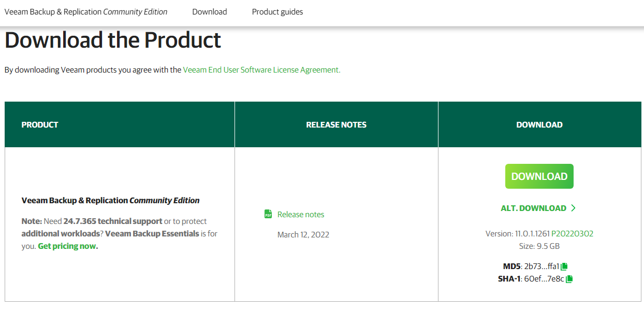The height and width of the screenshot is (309, 644).
Task: Open the Release notes link
Action: pyautogui.click(x=301, y=214)
